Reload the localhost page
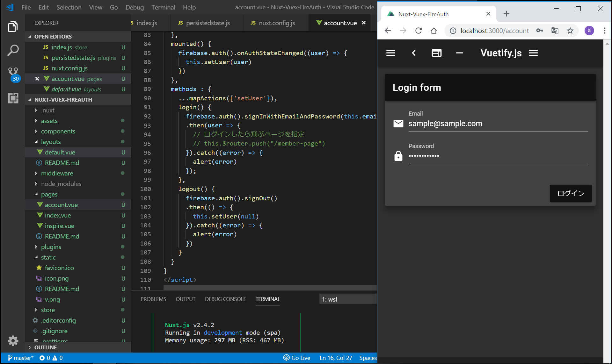 pyautogui.click(x=419, y=31)
